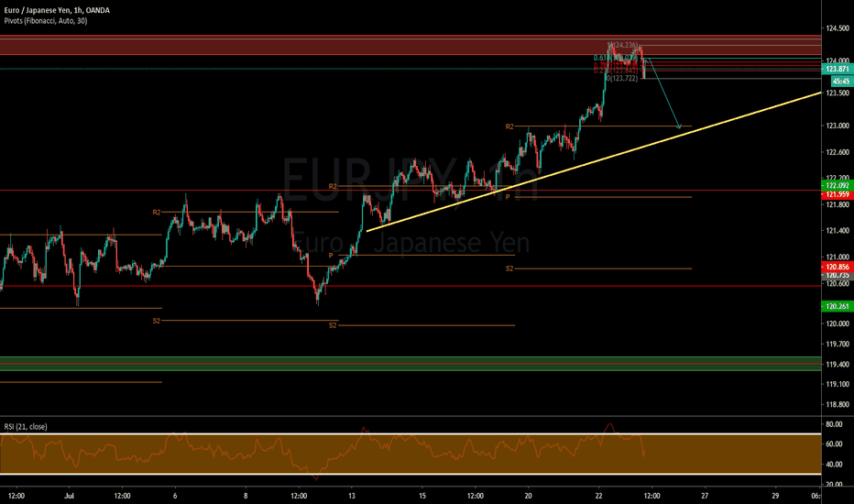
Task: Click the date 22 on time axis
Action: [x=598, y=496]
